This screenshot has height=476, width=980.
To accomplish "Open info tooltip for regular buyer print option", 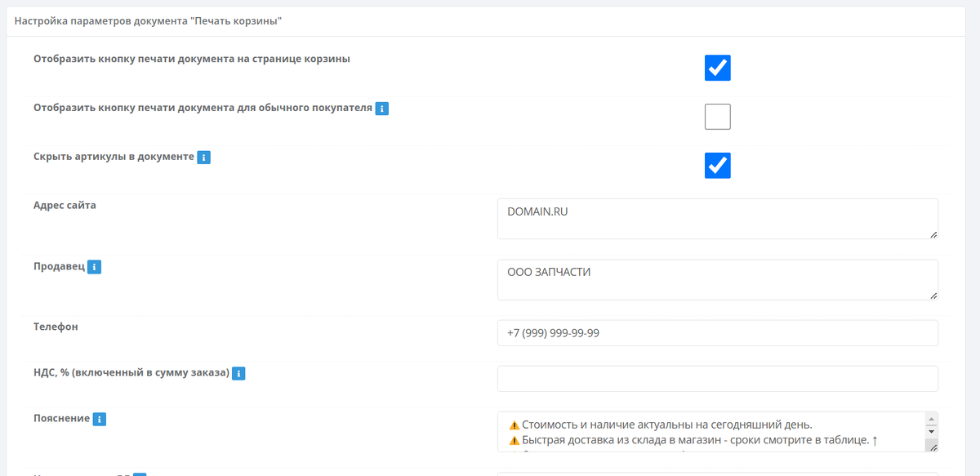I will 381,108.
